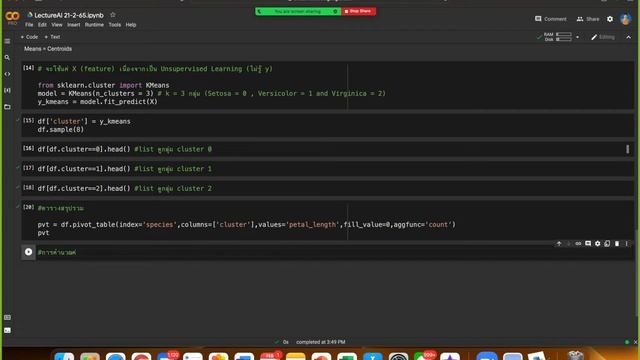
Task: Open the options dots on cell 16
Action: tap(627, 149)
